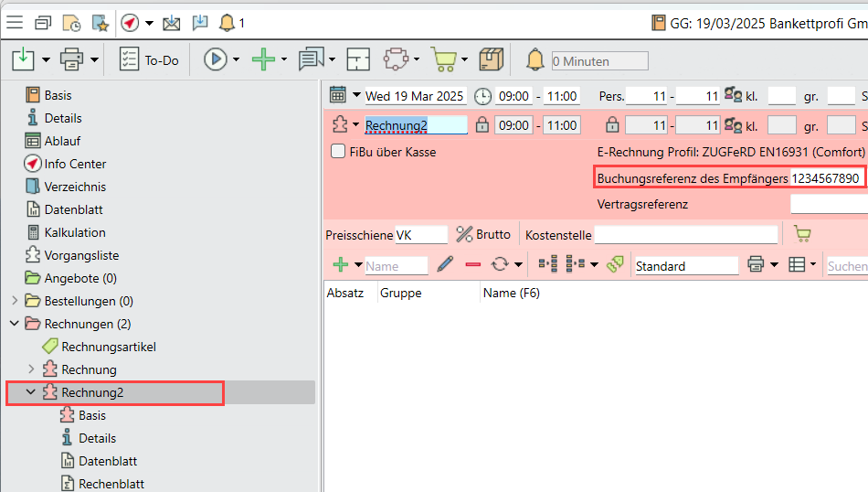Click the Buchungsreferenz des Empfängers input field
Viewport: 868px width, 492px height.
825,178
